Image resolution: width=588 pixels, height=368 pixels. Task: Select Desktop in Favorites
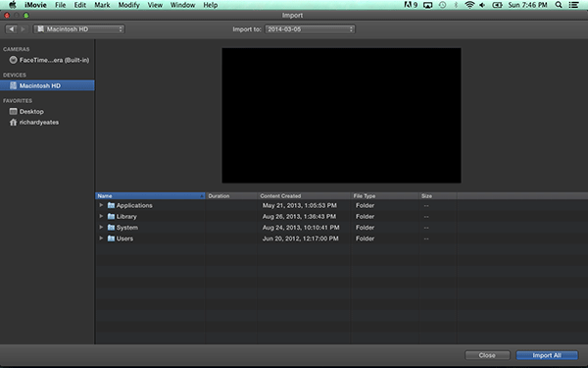click(x=31, y=112)
